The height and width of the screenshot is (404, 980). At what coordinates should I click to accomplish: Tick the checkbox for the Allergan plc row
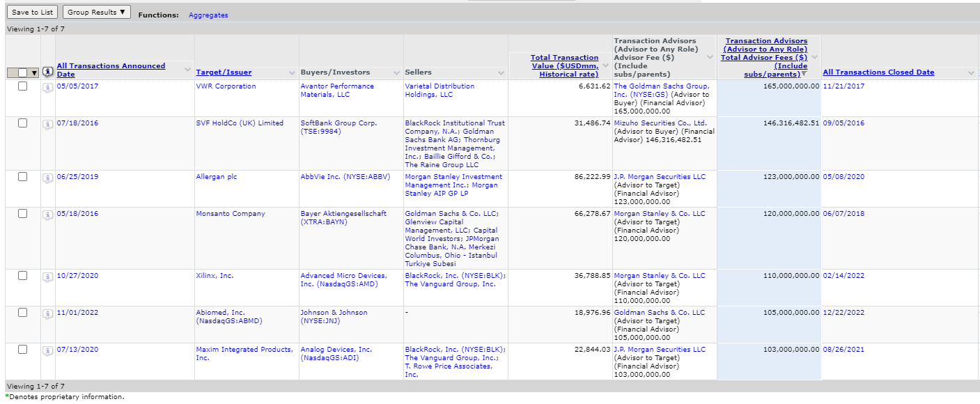22,177
